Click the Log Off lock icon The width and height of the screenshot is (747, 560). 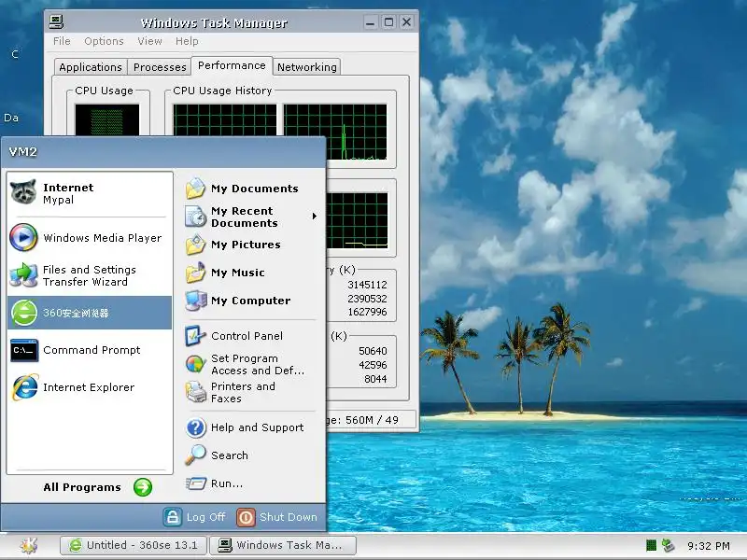point(173,517)
